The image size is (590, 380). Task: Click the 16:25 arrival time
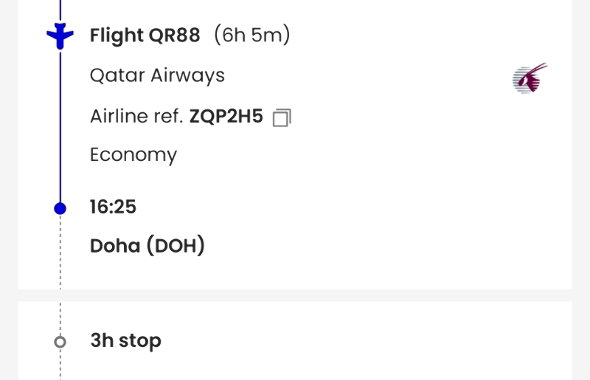[x=113, y=207]
